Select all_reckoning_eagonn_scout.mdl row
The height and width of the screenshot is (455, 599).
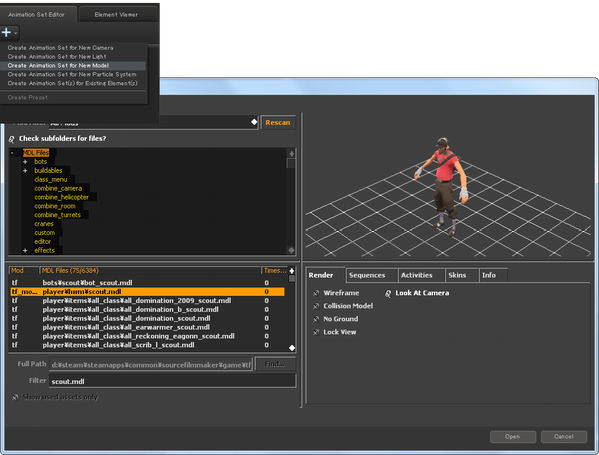(x=147, y=336)
